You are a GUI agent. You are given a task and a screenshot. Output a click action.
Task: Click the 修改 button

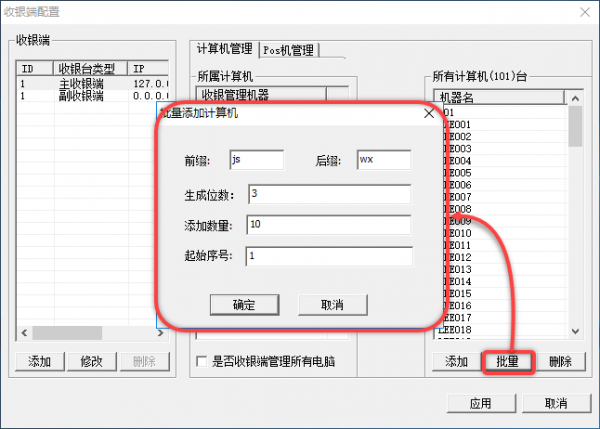(92, 362)
